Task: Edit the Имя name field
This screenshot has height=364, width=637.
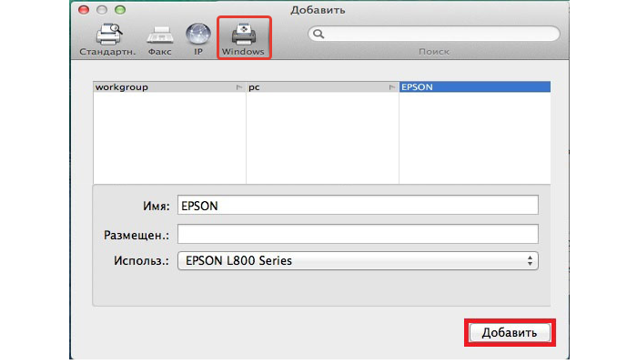Action: [358, 205]
